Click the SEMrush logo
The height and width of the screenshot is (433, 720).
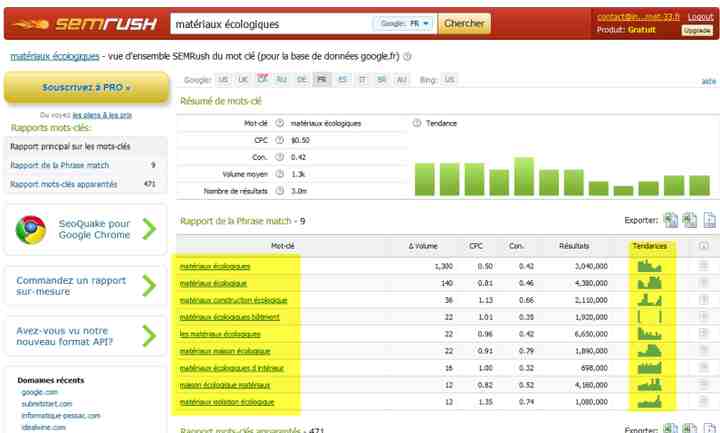coord(85,23)
